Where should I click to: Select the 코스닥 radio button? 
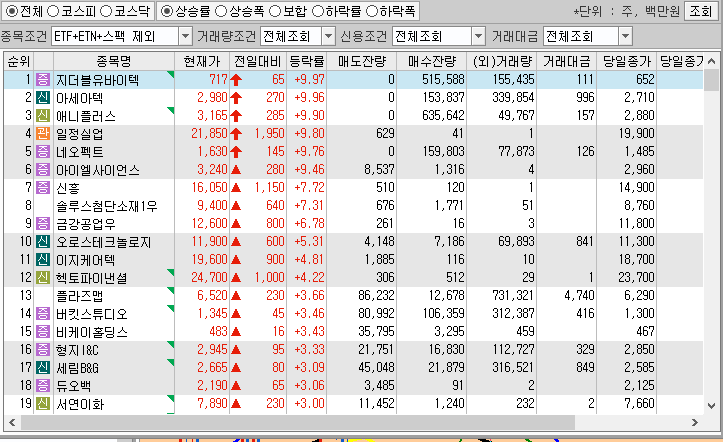point(106,11)
